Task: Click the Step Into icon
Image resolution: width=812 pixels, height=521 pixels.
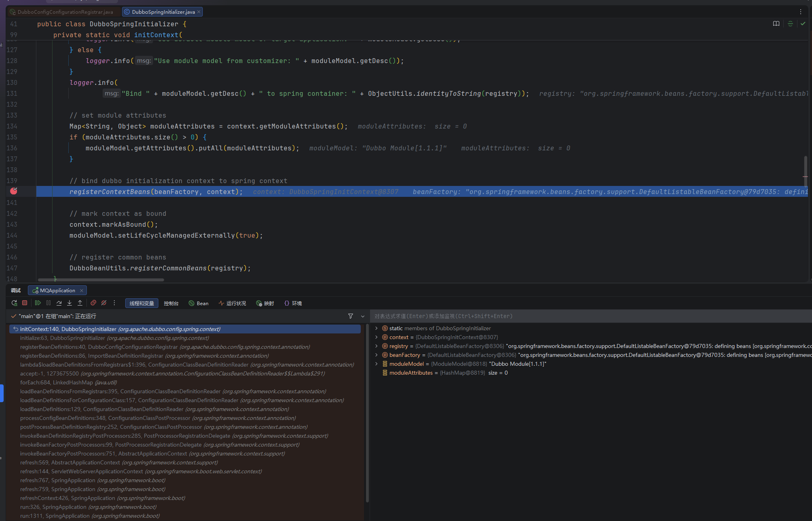Action: (69, 303)
